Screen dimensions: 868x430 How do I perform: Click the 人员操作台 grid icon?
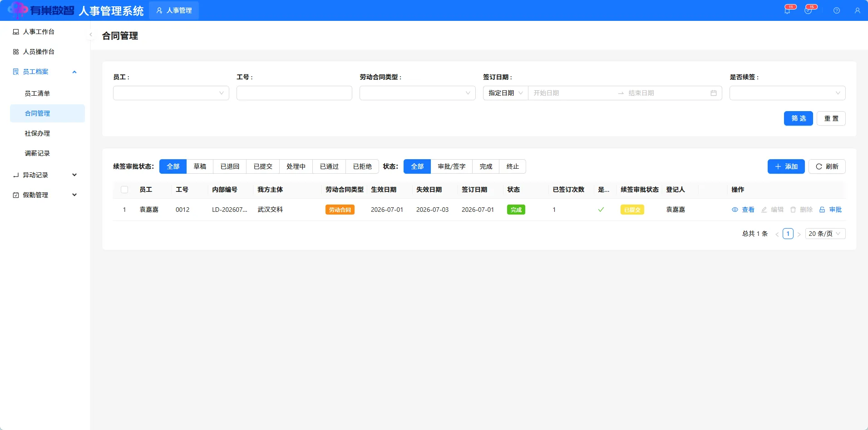point(16,52)
